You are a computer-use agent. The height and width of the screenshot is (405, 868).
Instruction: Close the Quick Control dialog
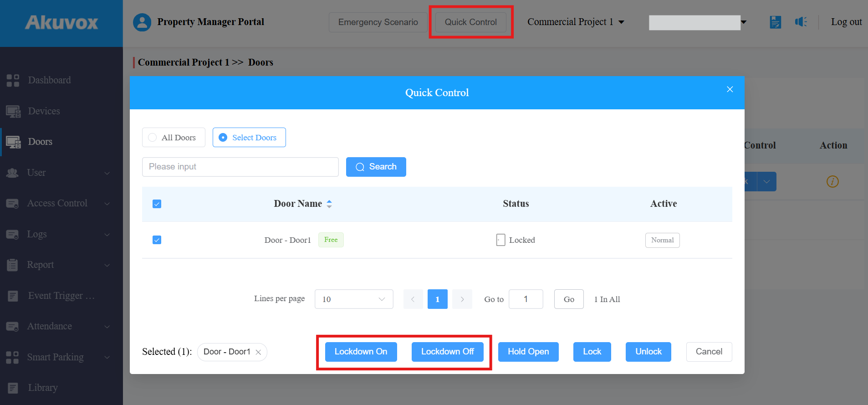[730, 89]
